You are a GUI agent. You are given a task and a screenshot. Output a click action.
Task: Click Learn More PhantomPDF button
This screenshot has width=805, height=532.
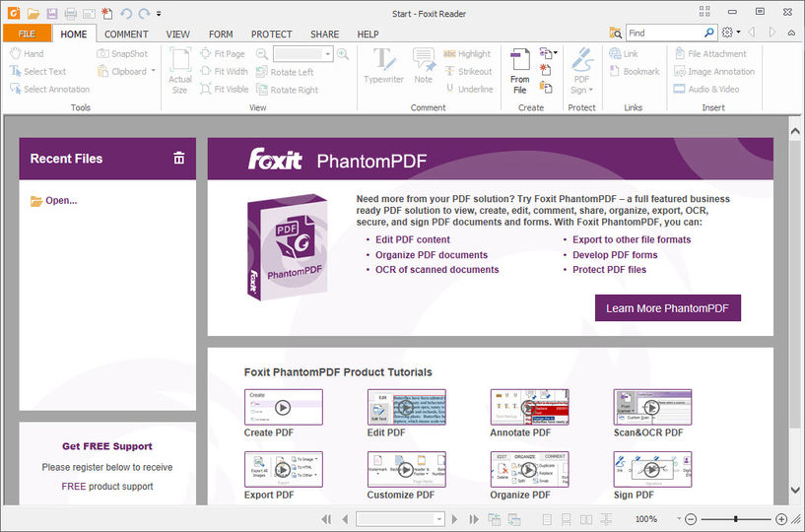pyautogui.click(x=667, y=308)
